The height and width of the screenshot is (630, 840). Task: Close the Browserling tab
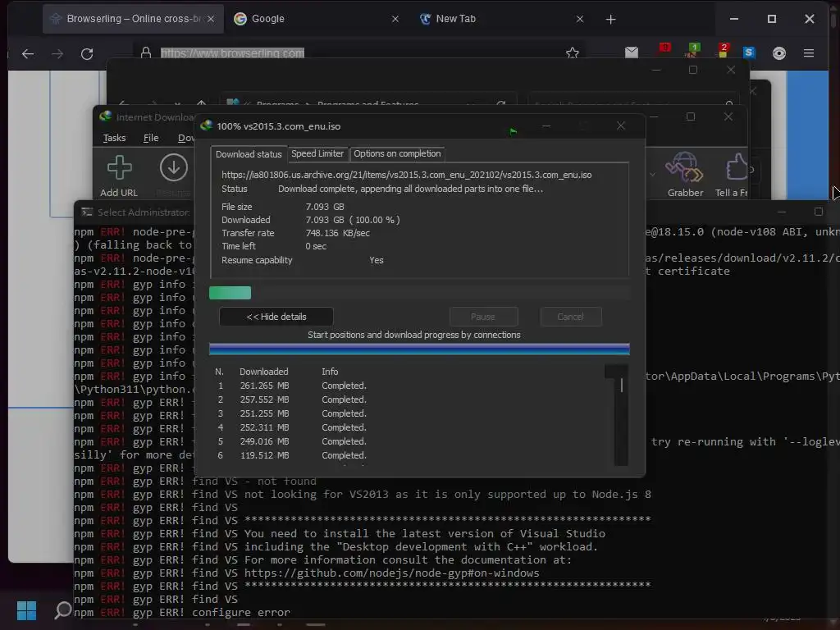click(211, 19)
